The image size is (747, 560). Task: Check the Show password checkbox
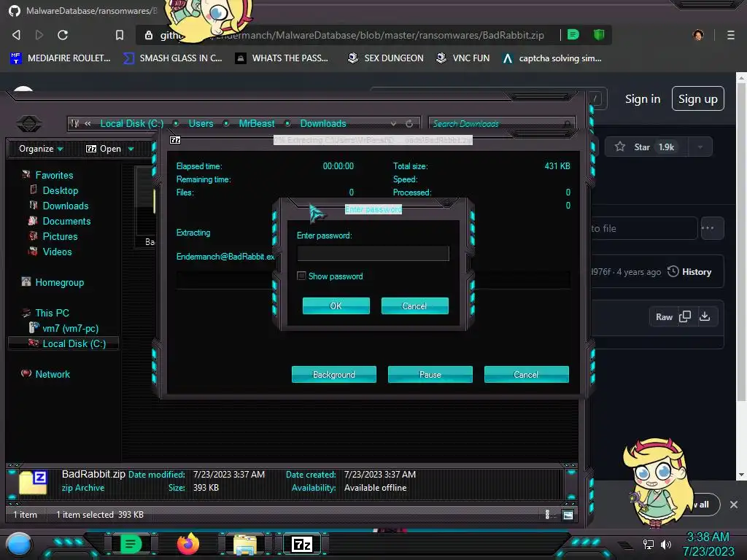[x=301, y=276]
